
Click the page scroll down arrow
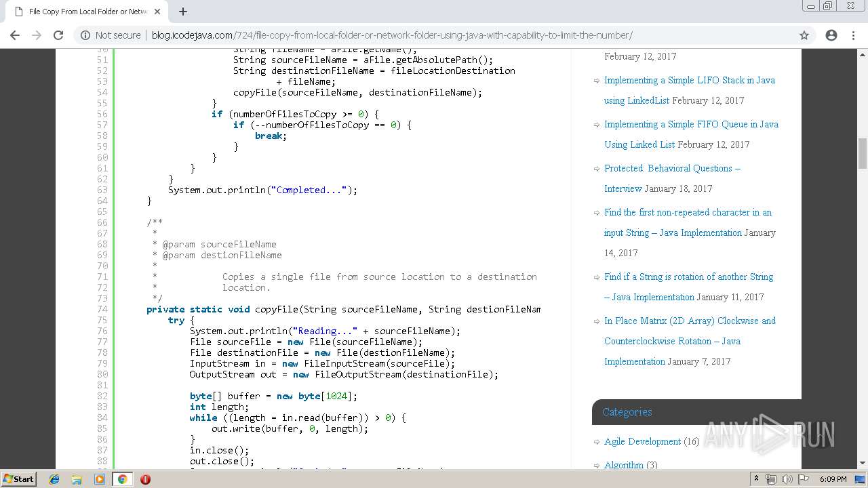863,464
